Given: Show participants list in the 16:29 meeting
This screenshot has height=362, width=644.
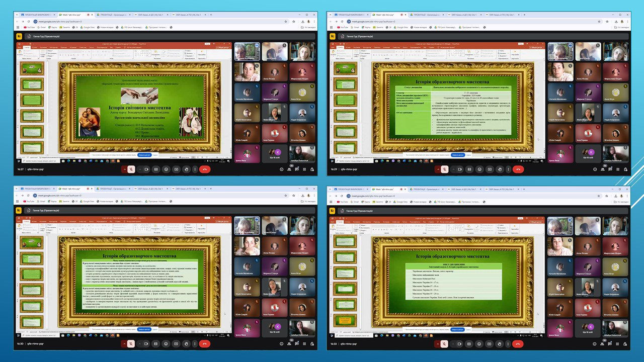Looking at the screenshot, I should 602,169.
